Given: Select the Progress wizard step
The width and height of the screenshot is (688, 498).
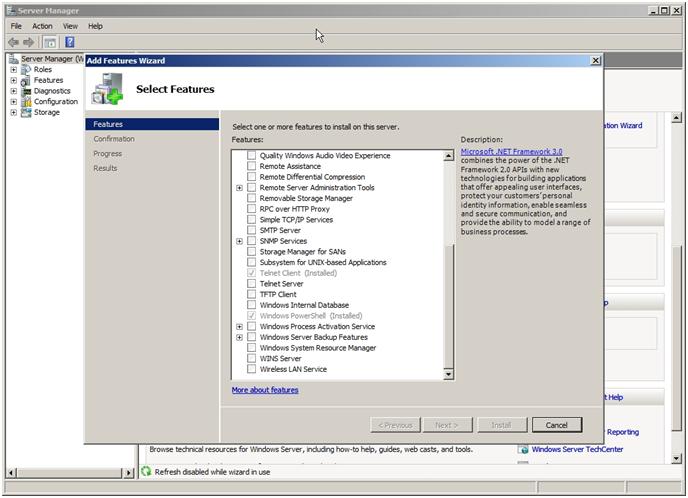Looking at the screenshot, I should (108, 154).
